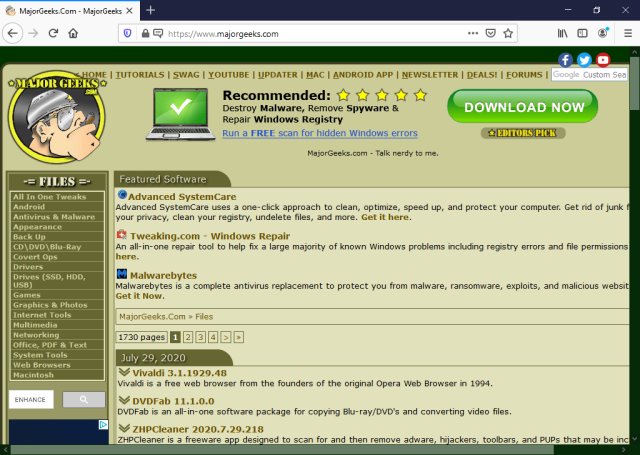Screen dimensions: 640x455
Task: Open Tweaking.com - Windows Repair link
Action: [210, 236]
